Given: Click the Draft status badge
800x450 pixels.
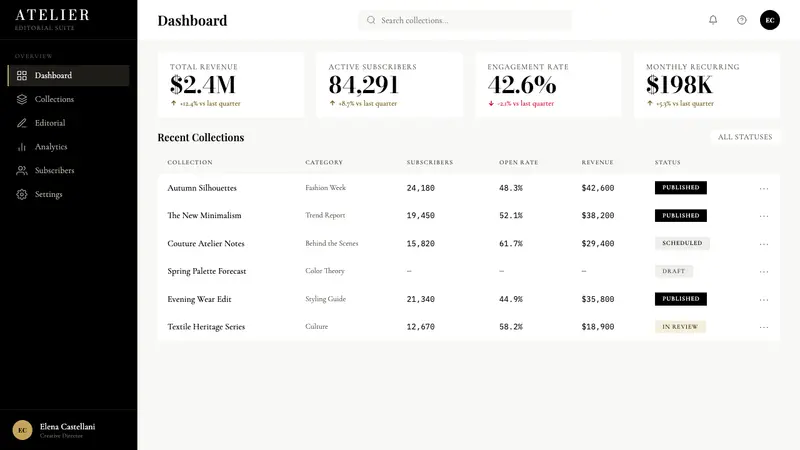Looking at the screenshot, I should pyautogui.click(x=673, y=271).
